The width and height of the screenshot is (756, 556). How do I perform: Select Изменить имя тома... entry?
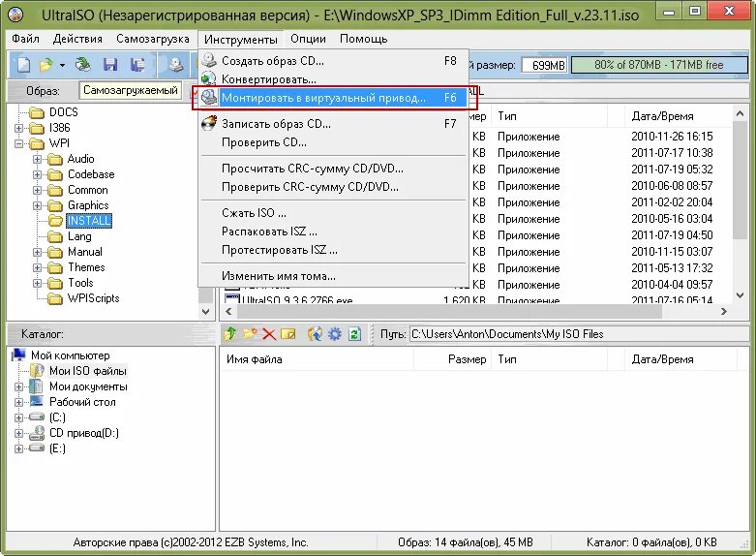(333, 276)
